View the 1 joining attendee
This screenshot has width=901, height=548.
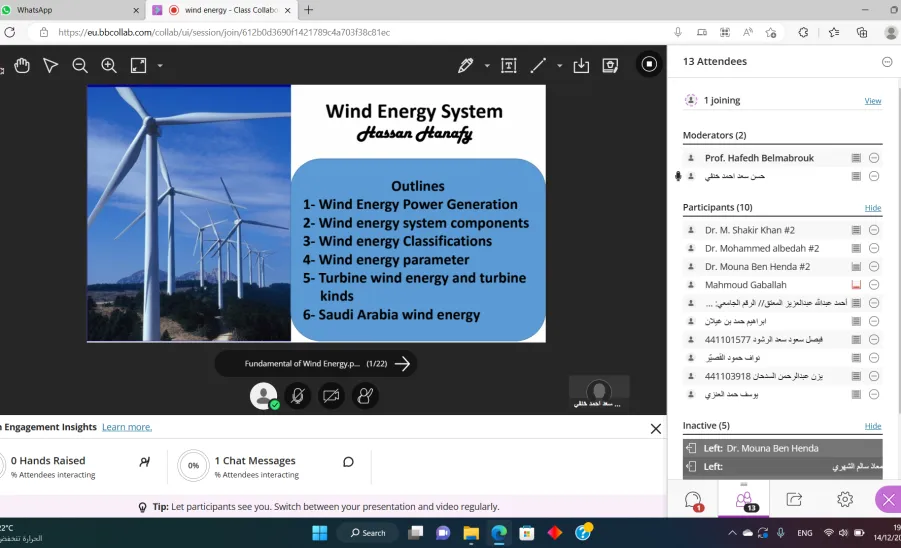coord(872,101)
